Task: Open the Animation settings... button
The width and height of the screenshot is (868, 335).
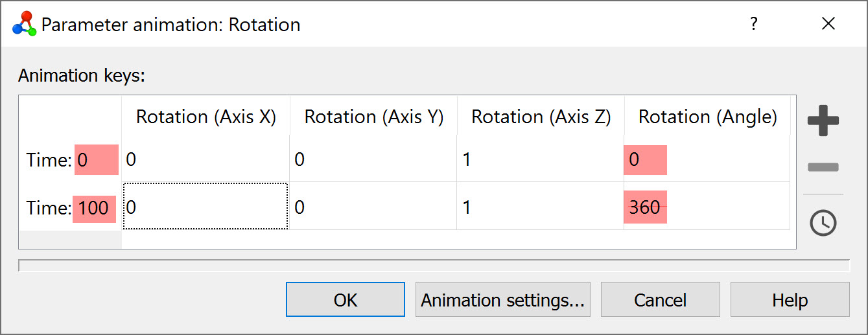Action: point(502,300)
